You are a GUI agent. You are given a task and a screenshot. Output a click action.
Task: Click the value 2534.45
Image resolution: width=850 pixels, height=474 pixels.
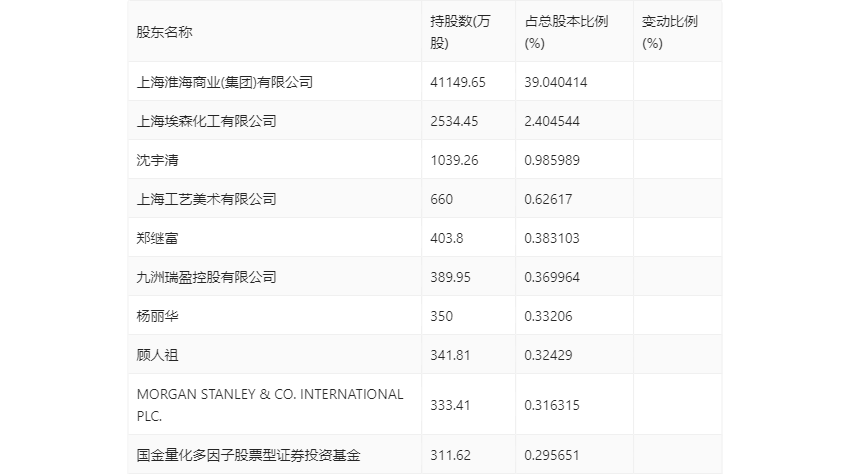pyautogui.click(x=454, y=121)
